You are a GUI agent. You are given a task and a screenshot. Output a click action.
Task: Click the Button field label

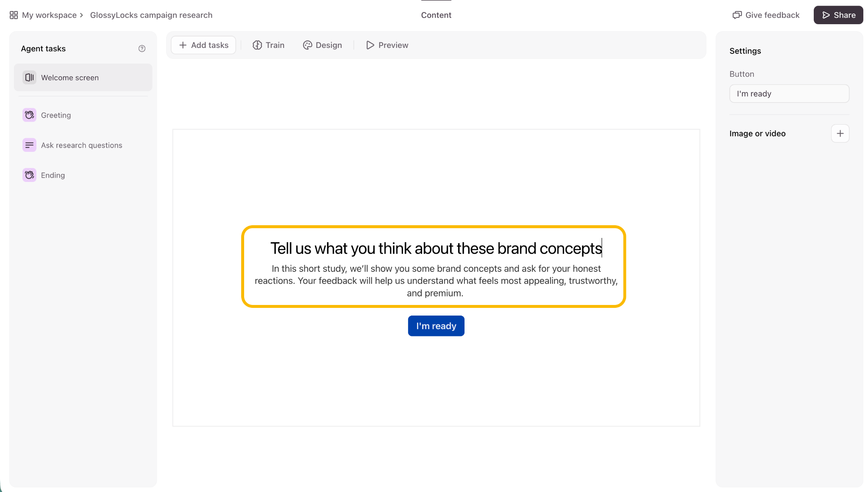coord(742,74)
